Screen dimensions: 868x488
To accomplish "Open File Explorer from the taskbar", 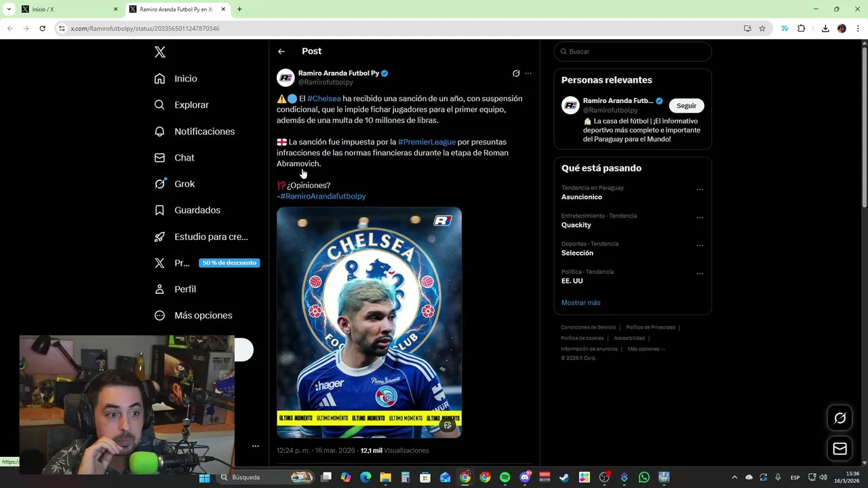I will click(x=385, y=477).
